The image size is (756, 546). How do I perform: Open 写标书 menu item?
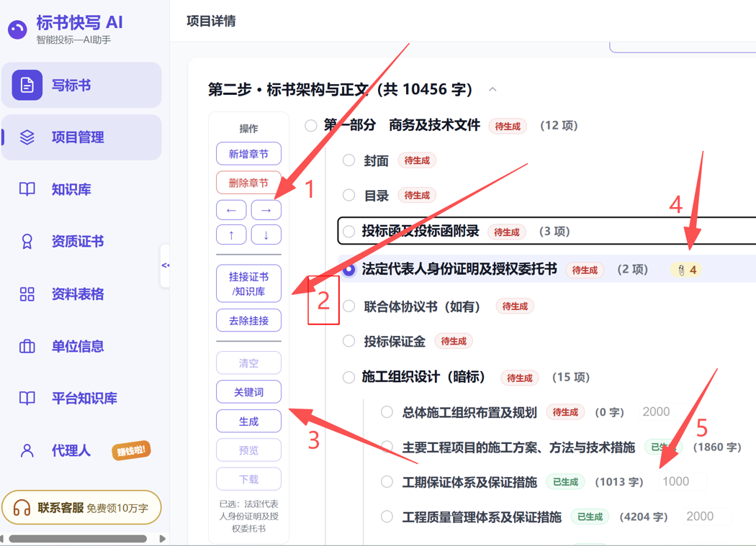tap(81, 85)
